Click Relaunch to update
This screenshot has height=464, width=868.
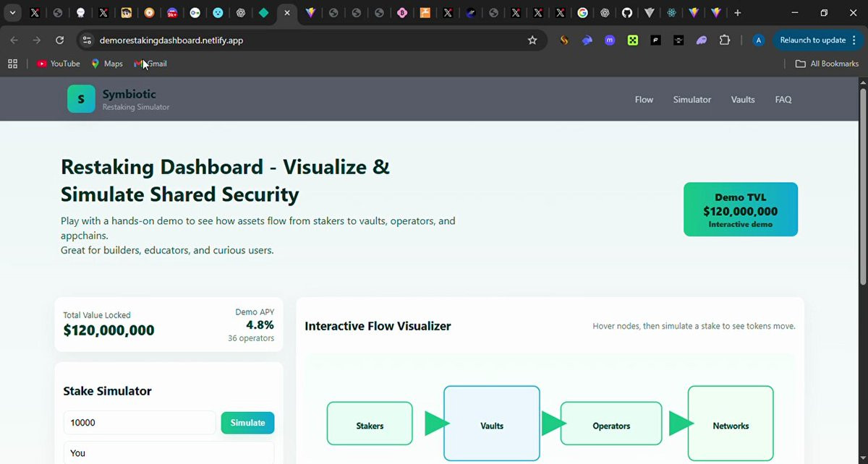(813, 40)
